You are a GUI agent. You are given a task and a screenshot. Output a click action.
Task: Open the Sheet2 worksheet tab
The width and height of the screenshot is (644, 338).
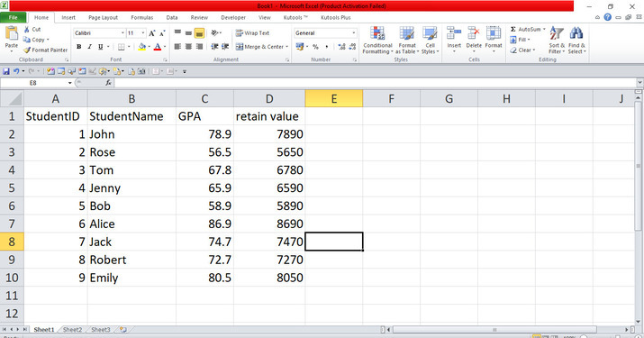tap(72, 329)
